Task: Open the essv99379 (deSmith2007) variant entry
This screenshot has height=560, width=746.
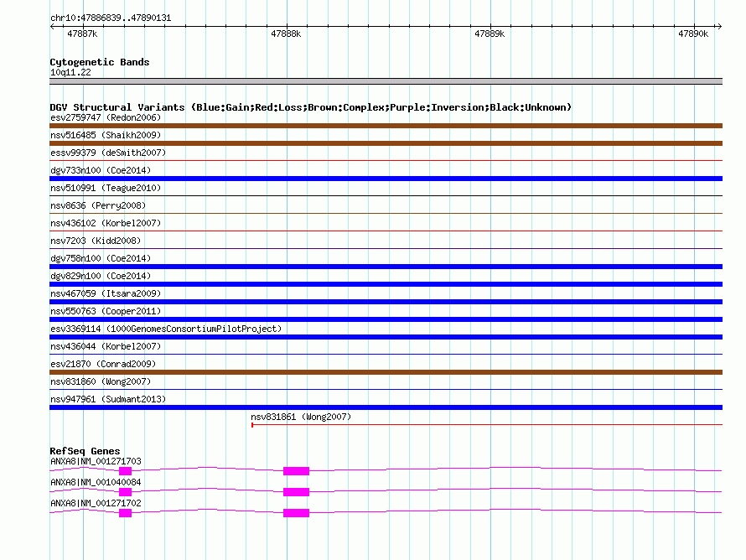Action: 108,153
